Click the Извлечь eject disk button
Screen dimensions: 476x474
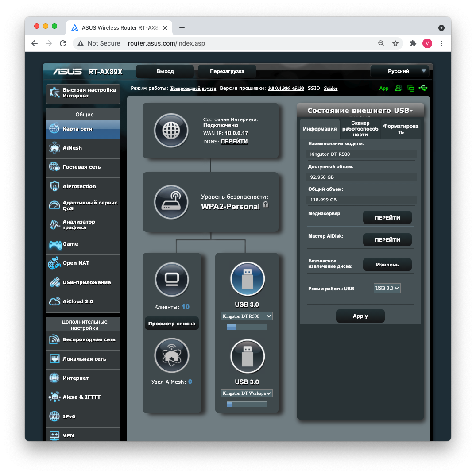pyautogui.click(x=387, y=265)
